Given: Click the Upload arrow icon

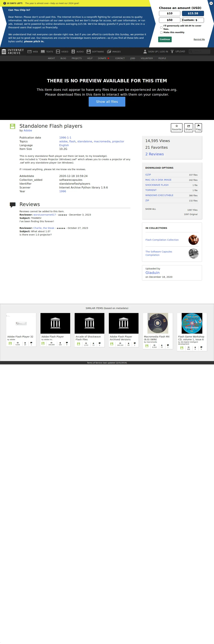Looking at the screenshot, I should [x=172, y=52].
